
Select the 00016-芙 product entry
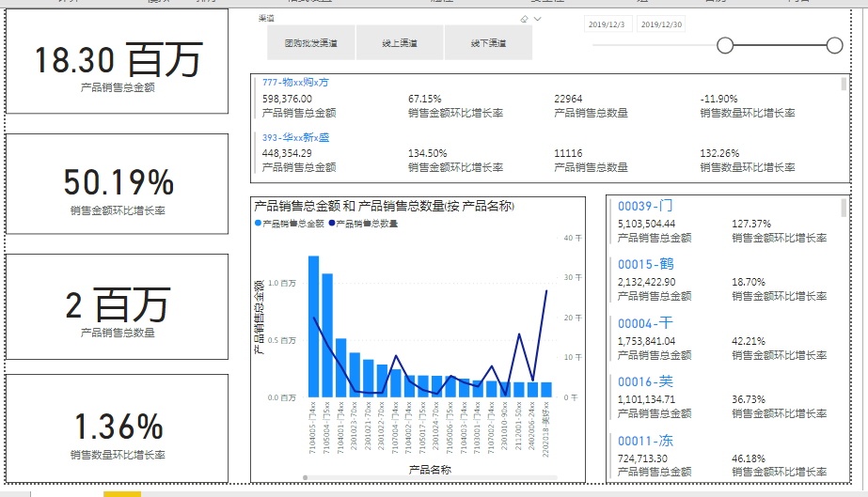[x=645, y=381]
